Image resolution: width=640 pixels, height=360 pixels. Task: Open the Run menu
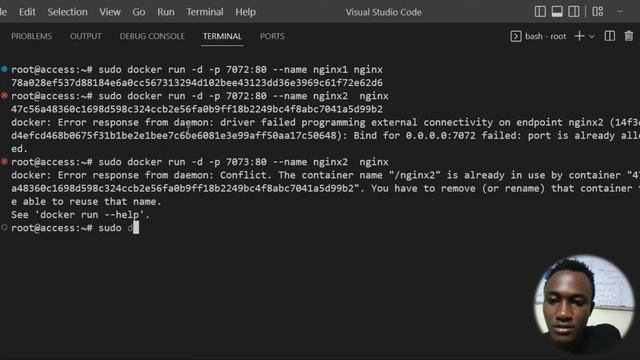coord(166,12)
